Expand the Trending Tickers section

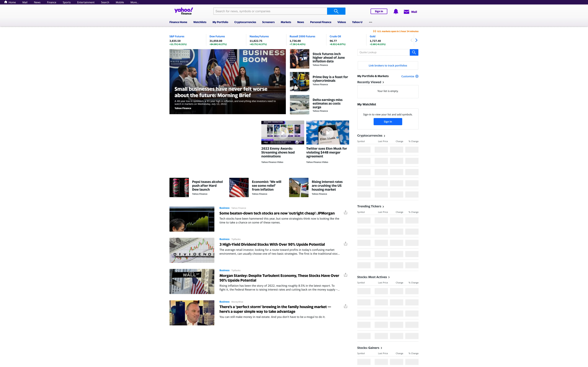point(383,206)
